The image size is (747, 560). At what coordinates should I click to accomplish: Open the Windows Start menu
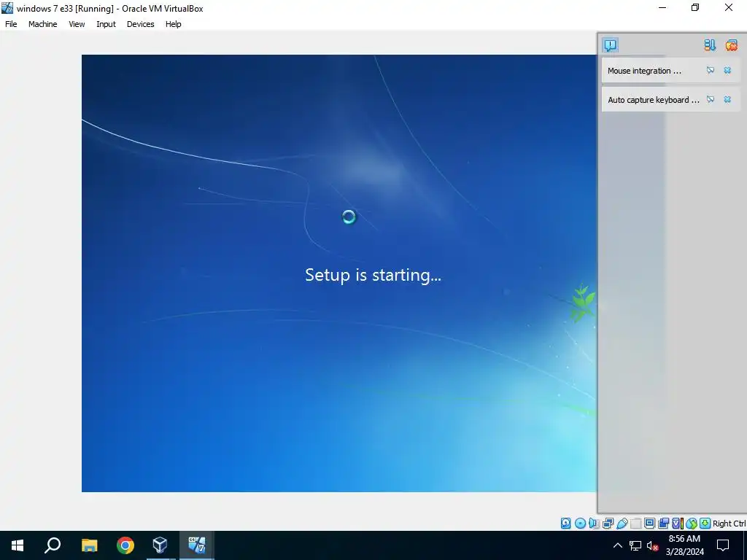(x=18, y=545)
